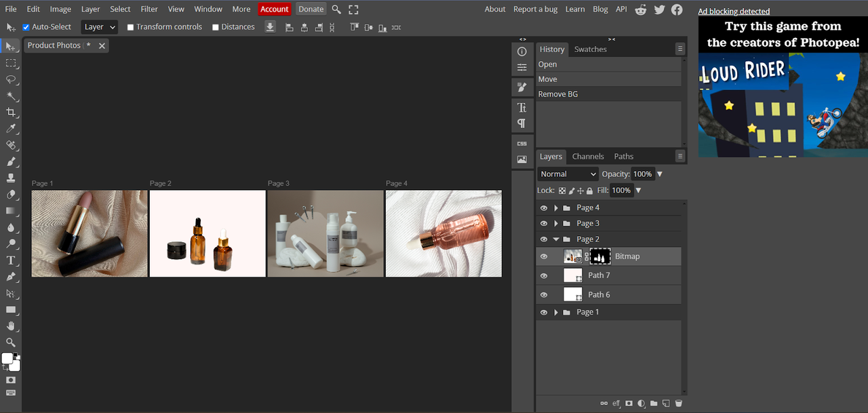Select the Eyedropper tool
Viewport: 868px width, 413px height.
pyautogui.click(x=11, y=129)
